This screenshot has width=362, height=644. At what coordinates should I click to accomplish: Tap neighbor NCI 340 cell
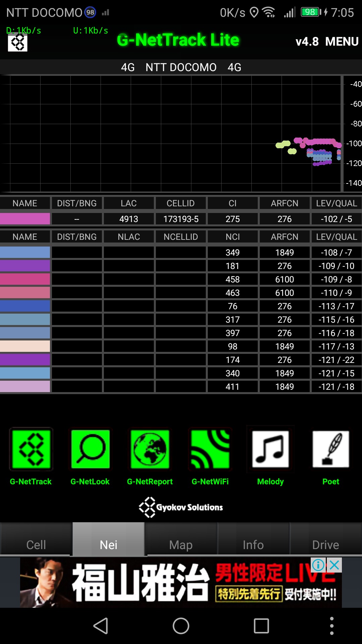233,373
